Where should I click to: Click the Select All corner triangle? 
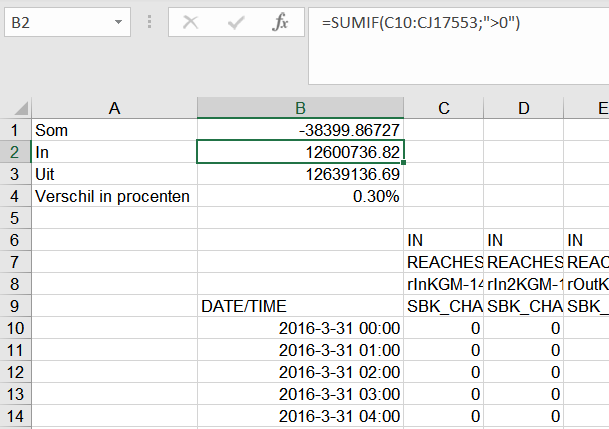(15, 108)
